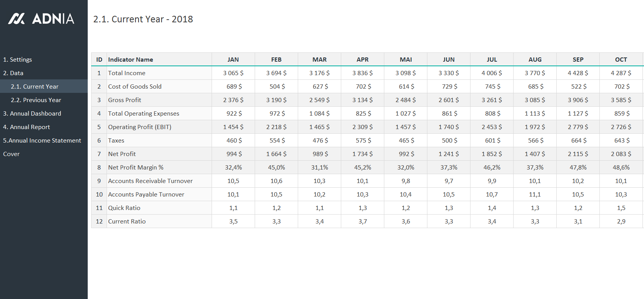Click the ADNIA logo icon
Screen dimensions: 644x299
pos(17,18)
